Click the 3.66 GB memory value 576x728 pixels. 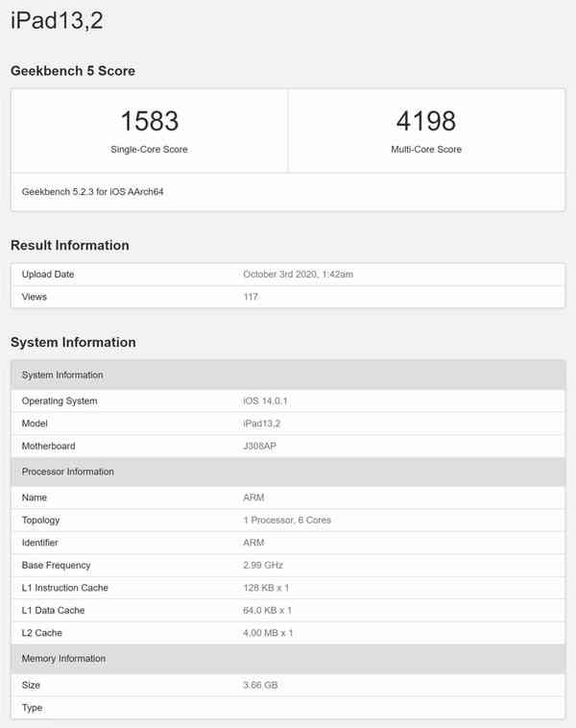point(260,686)
